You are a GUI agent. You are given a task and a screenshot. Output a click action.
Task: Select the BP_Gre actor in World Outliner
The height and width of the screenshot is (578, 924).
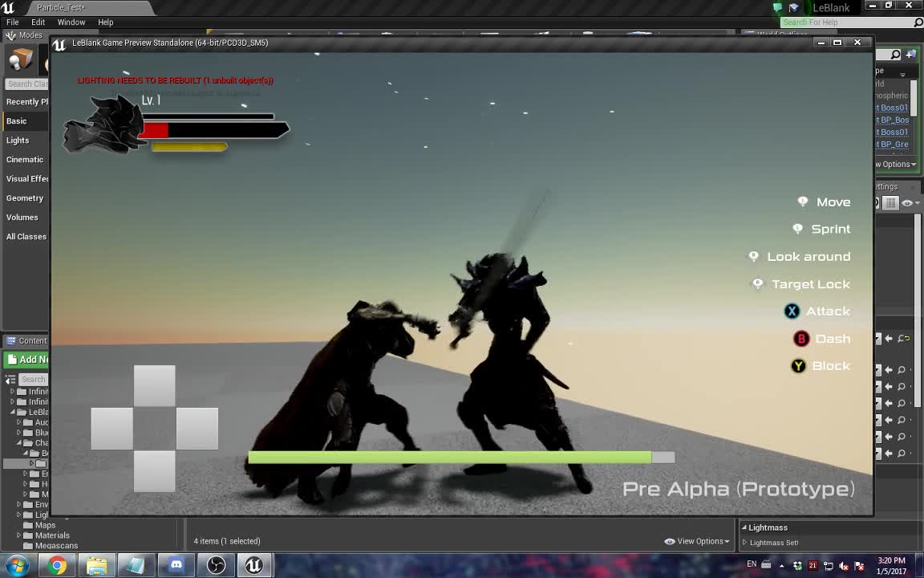point(893,144)
